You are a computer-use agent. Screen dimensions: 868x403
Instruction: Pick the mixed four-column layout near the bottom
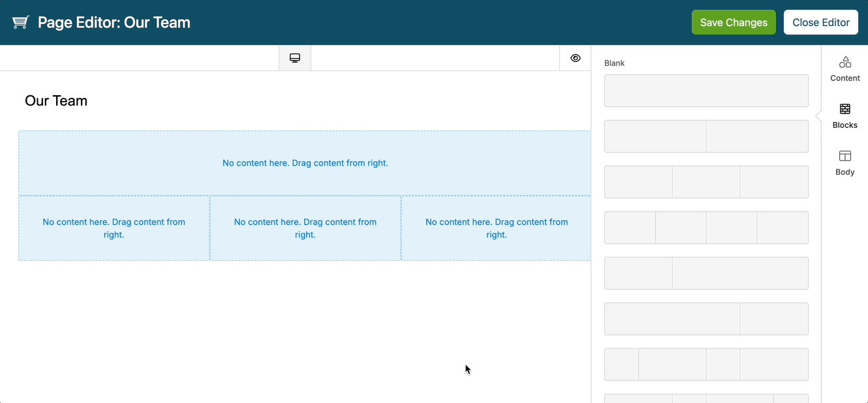tap(706, 365)
